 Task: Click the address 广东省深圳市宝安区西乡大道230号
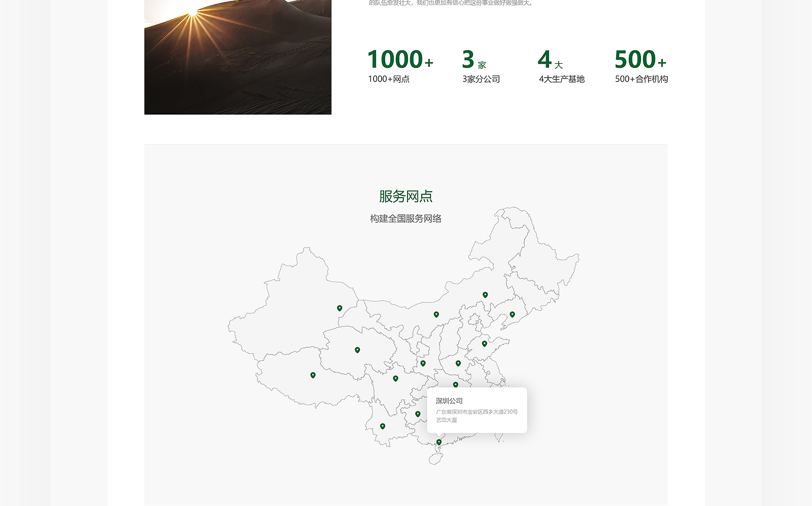point(477,412)
